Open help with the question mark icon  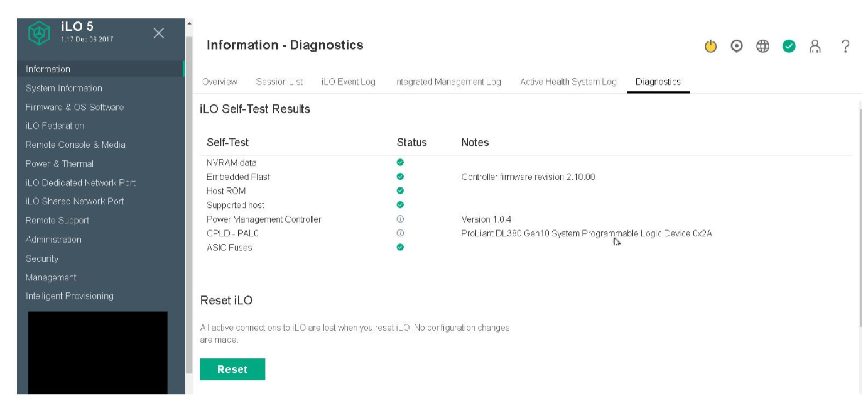coord(845,46)
